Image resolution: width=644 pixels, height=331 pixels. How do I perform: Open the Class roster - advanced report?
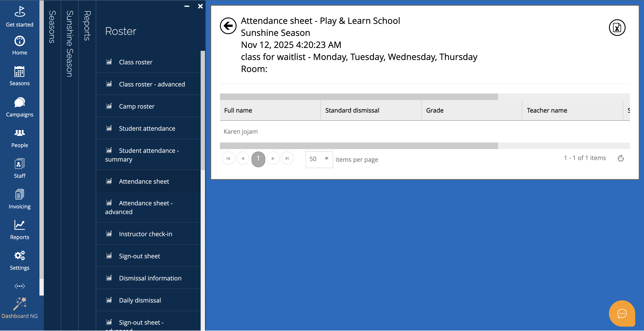click(x=152, y=84)
